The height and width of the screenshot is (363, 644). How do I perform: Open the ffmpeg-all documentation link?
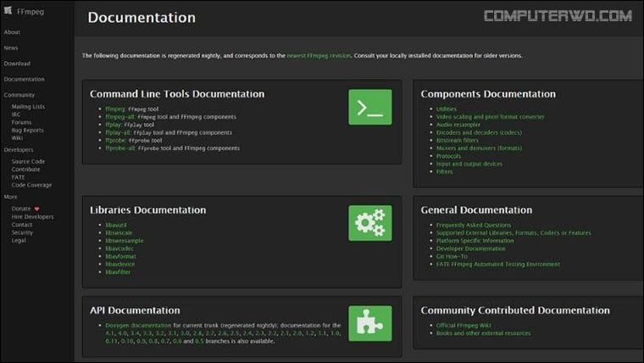coord(120,117)
